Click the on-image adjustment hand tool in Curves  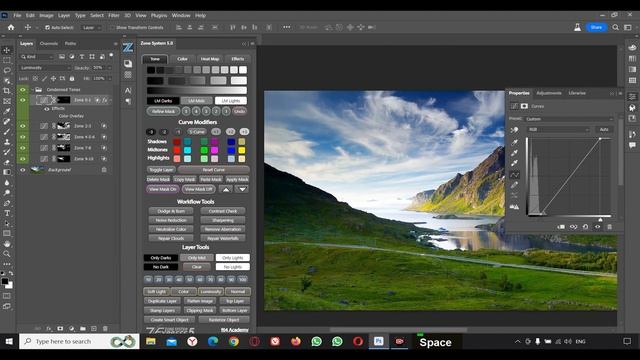[x=514, y=130]
